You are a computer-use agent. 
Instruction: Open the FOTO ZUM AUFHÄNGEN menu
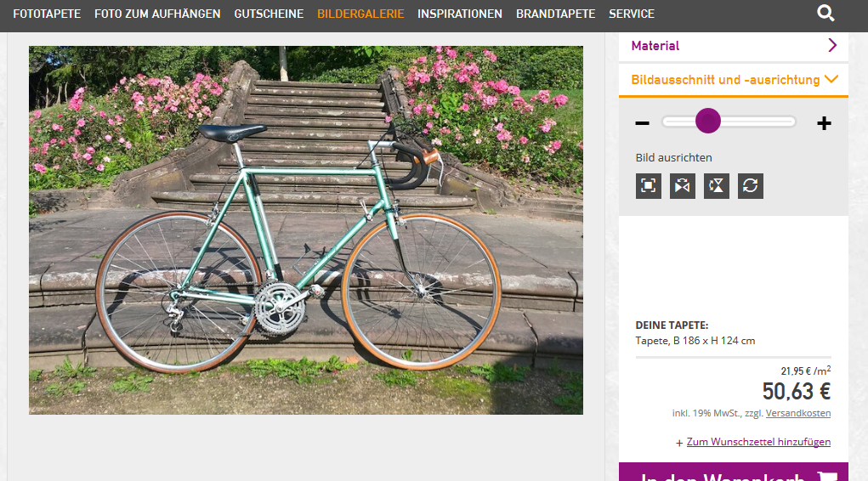point(157,14)
